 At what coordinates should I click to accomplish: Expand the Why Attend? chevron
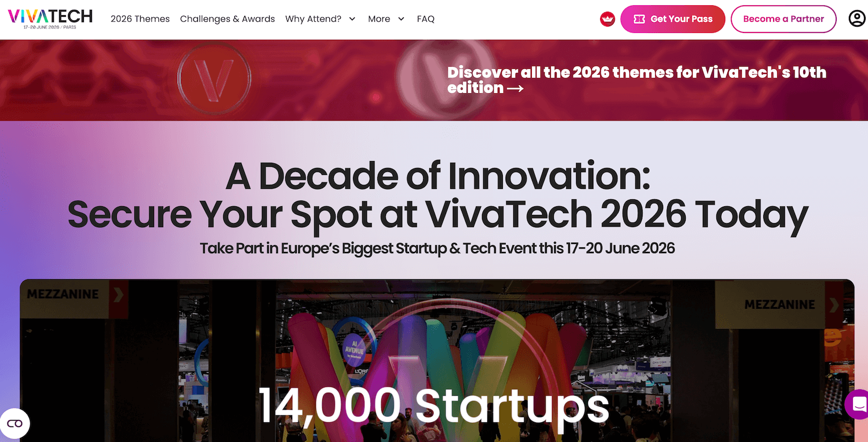pyautogui.click(x=352, y=19)
